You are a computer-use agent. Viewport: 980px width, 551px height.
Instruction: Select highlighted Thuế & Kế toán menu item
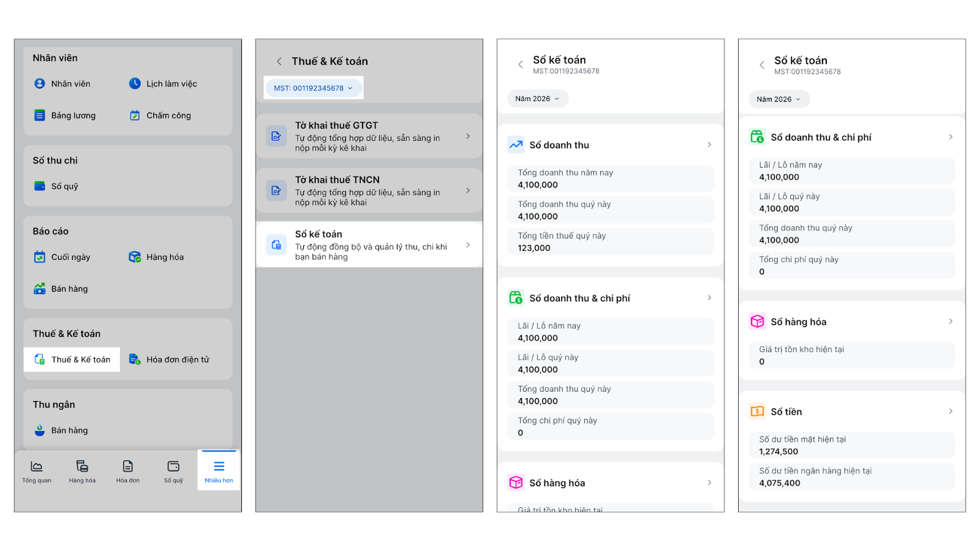[x=72, y=359]
